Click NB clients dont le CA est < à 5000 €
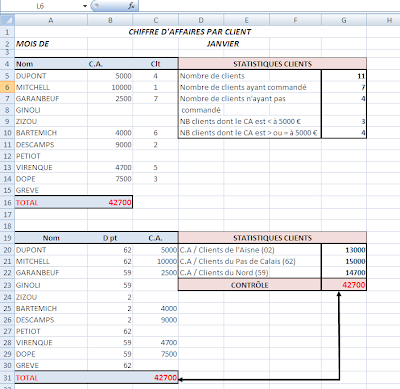 [240, 121]
